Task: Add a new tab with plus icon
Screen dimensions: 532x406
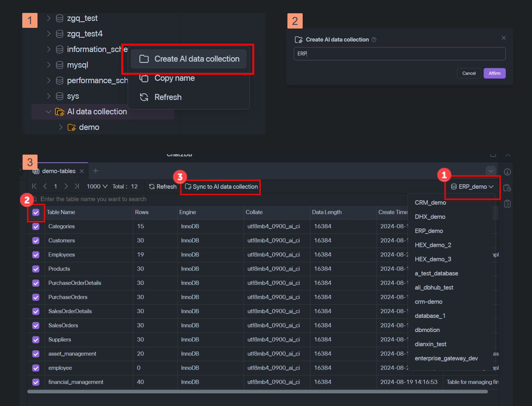Action: 96,171
